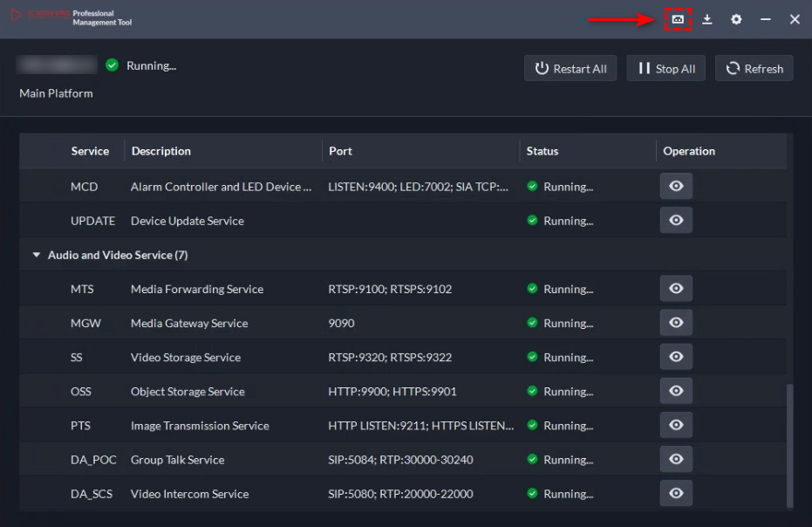The width and height of the screenshot is (812, 527).
Task: Collapse Audio and Video Service group
Action: coord(37,255)
